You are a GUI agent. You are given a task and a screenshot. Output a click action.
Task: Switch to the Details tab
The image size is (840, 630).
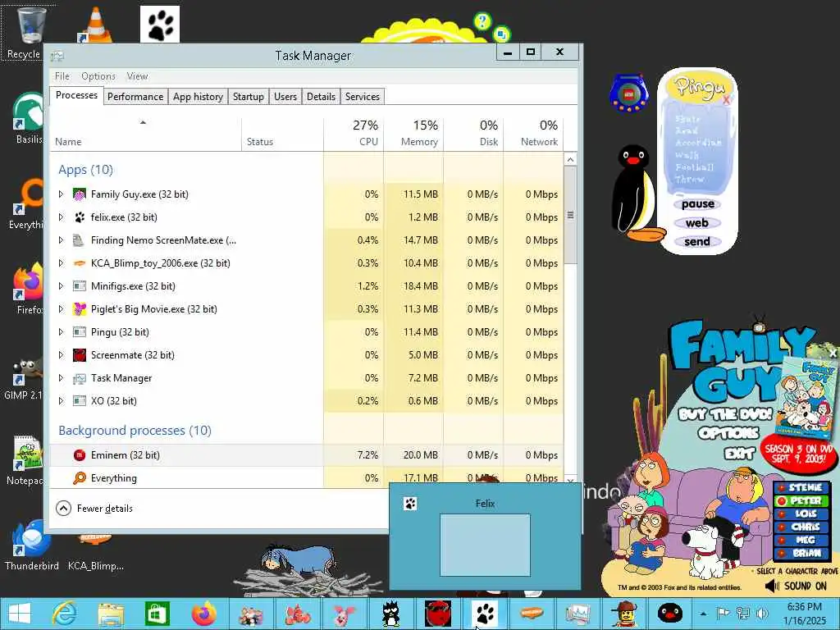[x=321, y=97]
